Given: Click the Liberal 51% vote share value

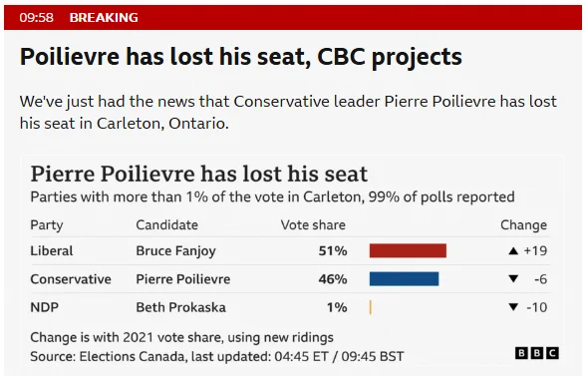Looking at the screenshot, I should pos(333,250).
